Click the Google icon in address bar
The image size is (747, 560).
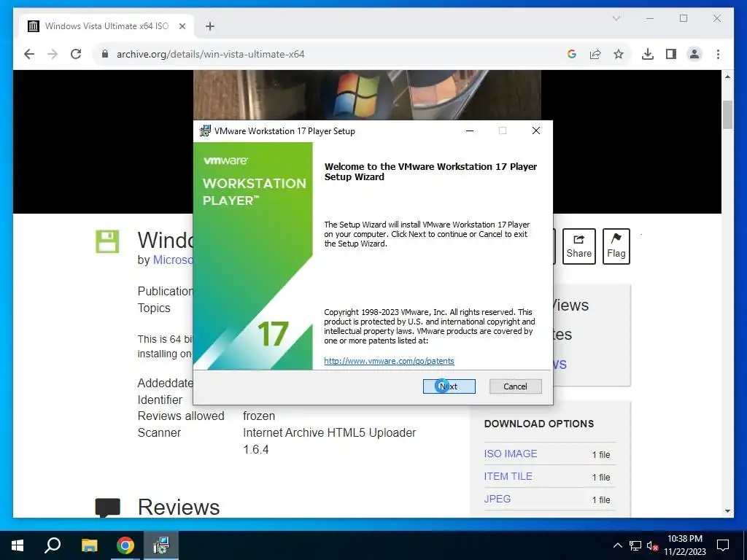(572, 54)
